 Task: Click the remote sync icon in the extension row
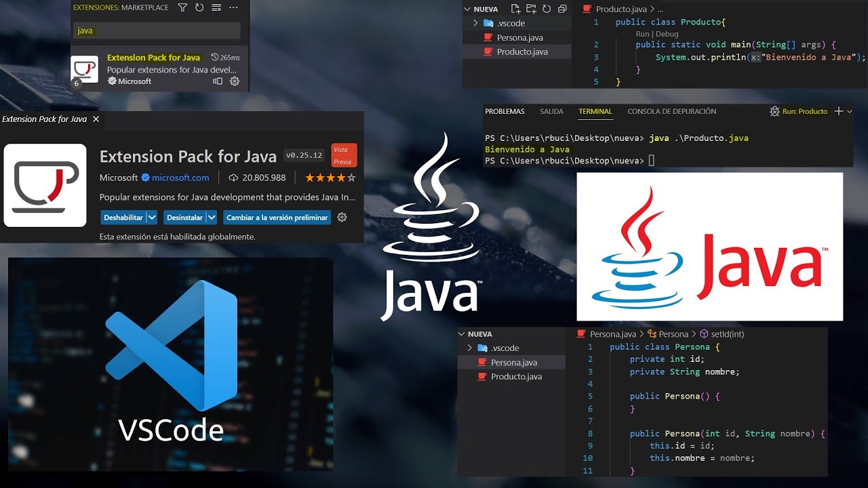pyautogui.click(x=218, y=81)
